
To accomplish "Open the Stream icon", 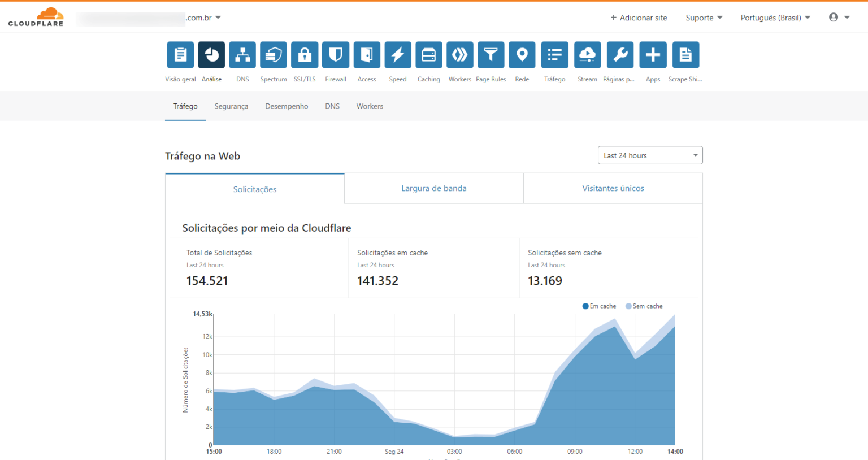I will point(587,55).
